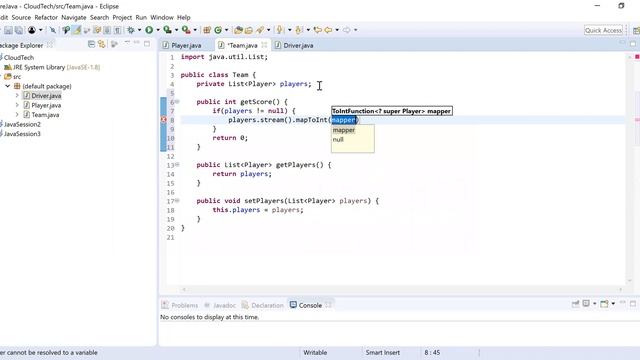Click the Display Selected Console icon
Viewport: 640px width, 360px height.
586,304
